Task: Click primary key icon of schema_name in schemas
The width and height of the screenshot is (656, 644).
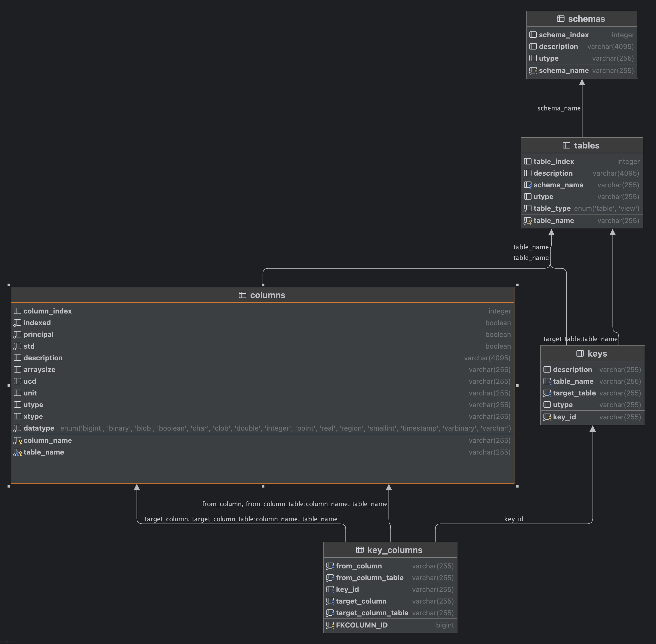Action: click(x=533, y=71)
